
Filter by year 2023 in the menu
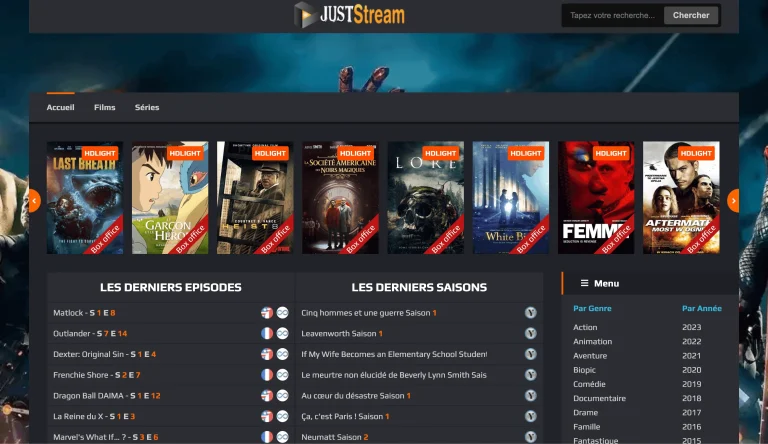click(691, 327)
